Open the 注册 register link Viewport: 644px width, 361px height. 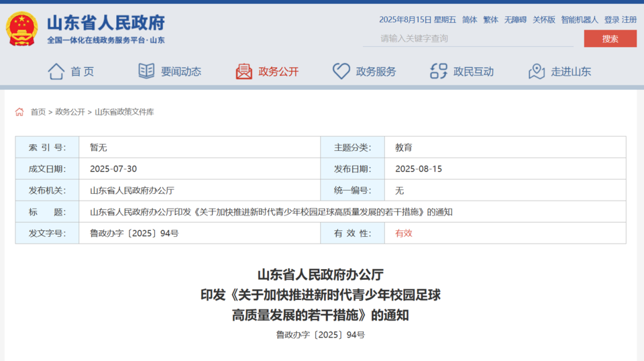[x=629, y=19]
